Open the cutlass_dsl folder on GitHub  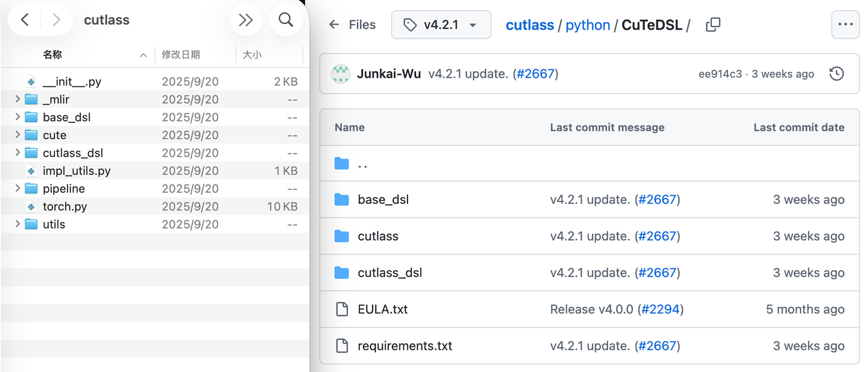coord(389,273)
